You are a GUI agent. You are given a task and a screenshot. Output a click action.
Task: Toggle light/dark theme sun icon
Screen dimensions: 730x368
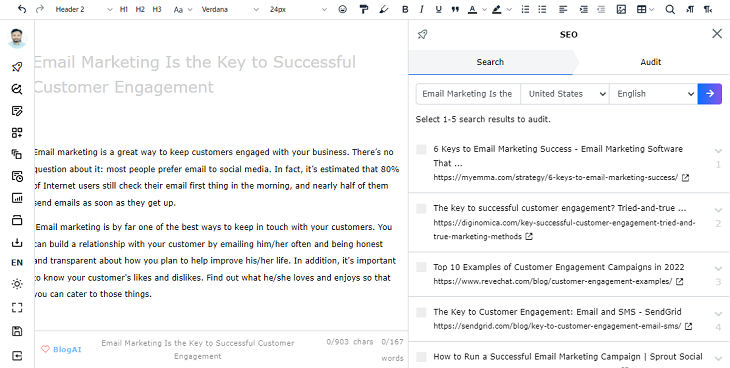17,284
